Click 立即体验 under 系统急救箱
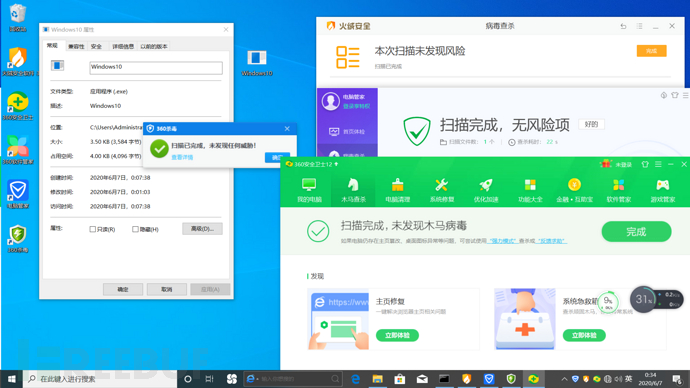690x388 pixels. tap(584, 335)
